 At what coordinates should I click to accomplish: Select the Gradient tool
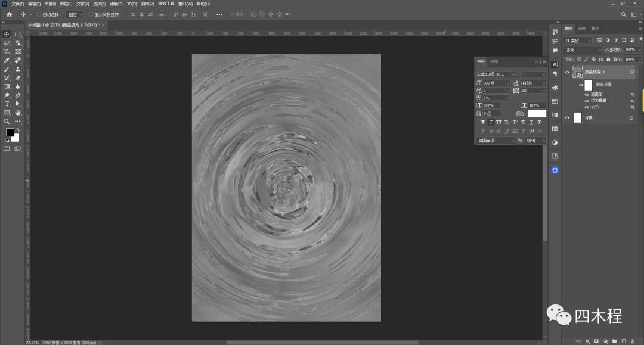[7, 86]
